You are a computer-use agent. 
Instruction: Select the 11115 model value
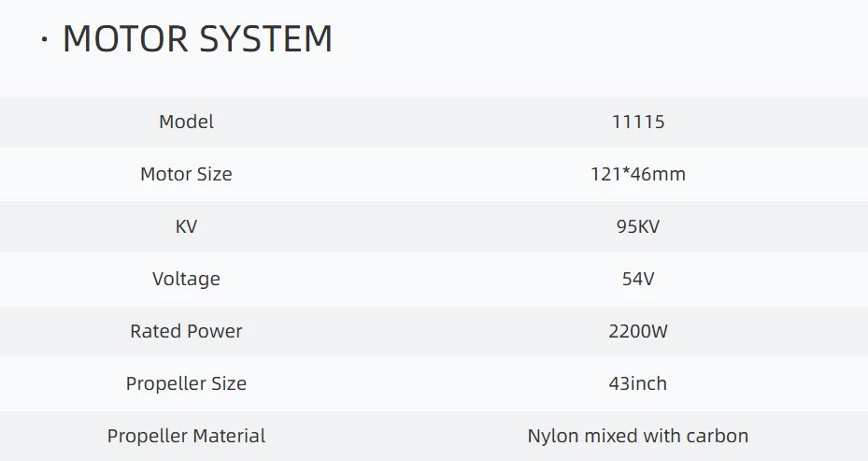point(638,122)
